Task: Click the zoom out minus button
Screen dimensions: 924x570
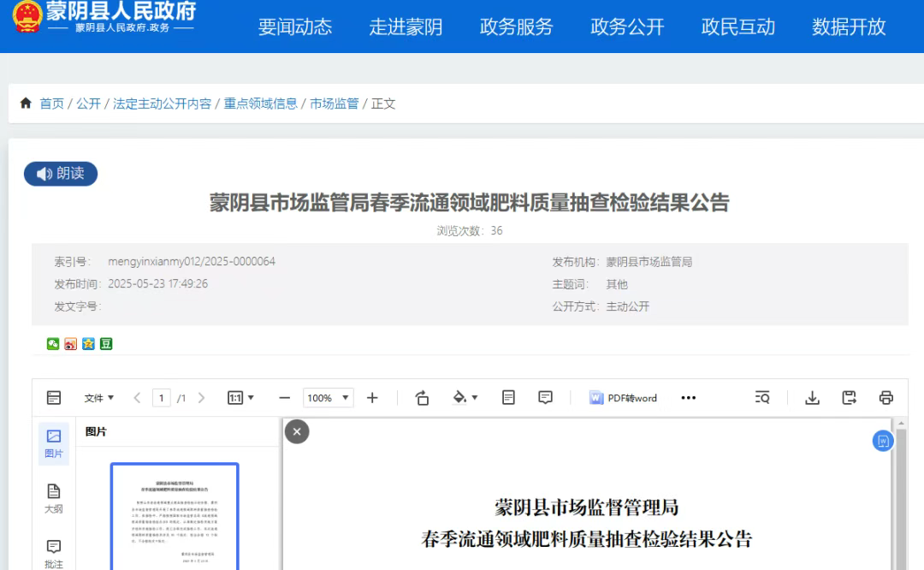Action: click(285, 398)
